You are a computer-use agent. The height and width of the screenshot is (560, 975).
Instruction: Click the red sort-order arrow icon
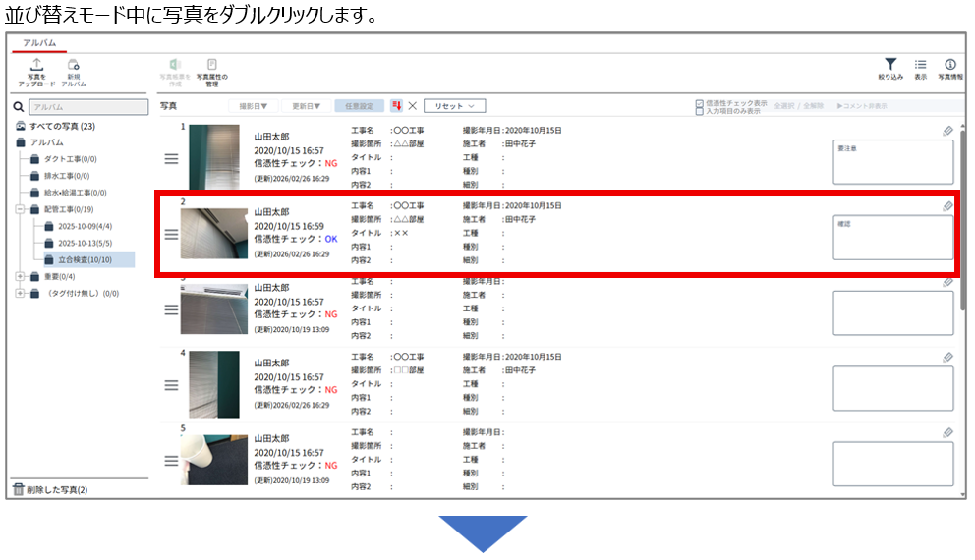[x=396, y=106]
